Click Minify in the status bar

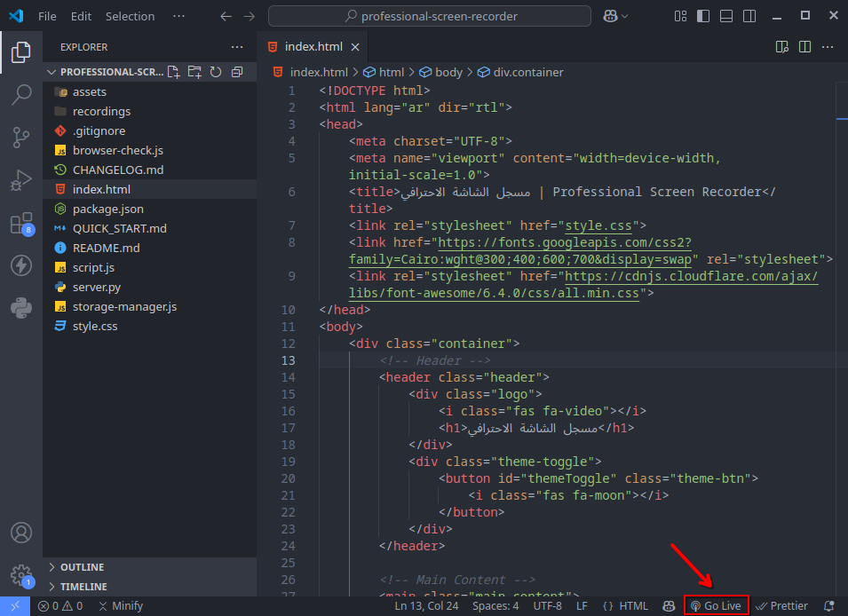(121, 605)
